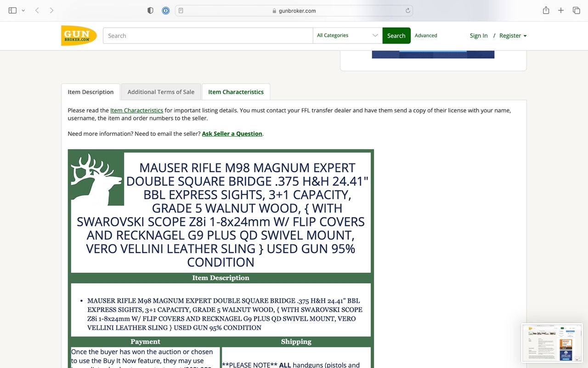Click the green Item Description section header
The height and width of the screenshot is (368, 588).
tap(221, 278)
